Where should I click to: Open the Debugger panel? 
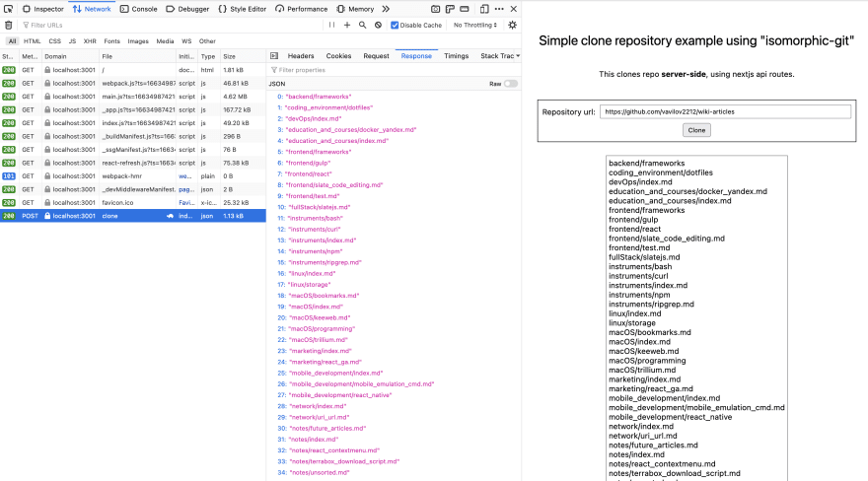tap(187, 9)
